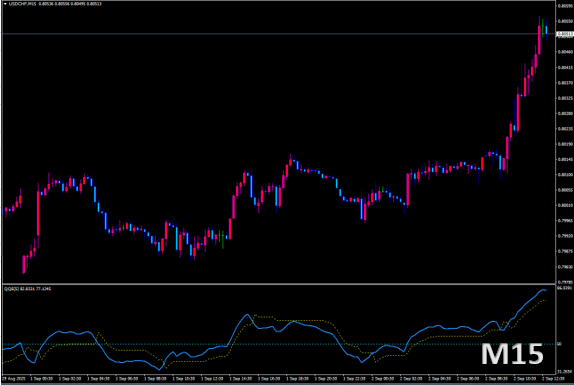Click the 1 Sep 00:30 time label

point(41,379)
